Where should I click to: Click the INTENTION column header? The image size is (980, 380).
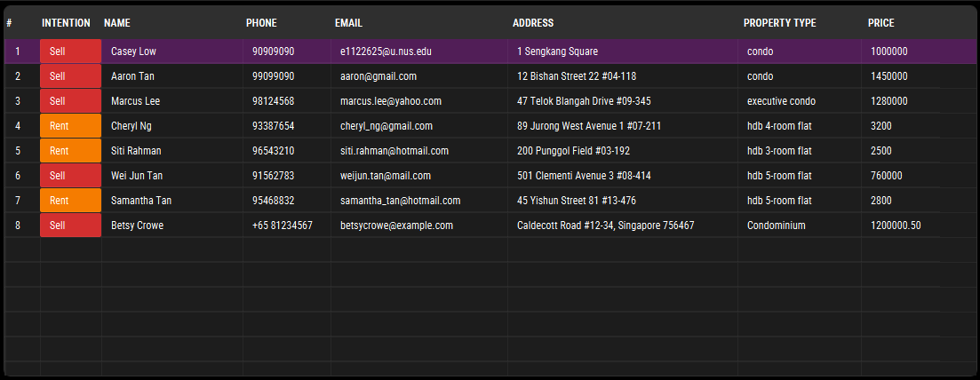pos(66,23)
